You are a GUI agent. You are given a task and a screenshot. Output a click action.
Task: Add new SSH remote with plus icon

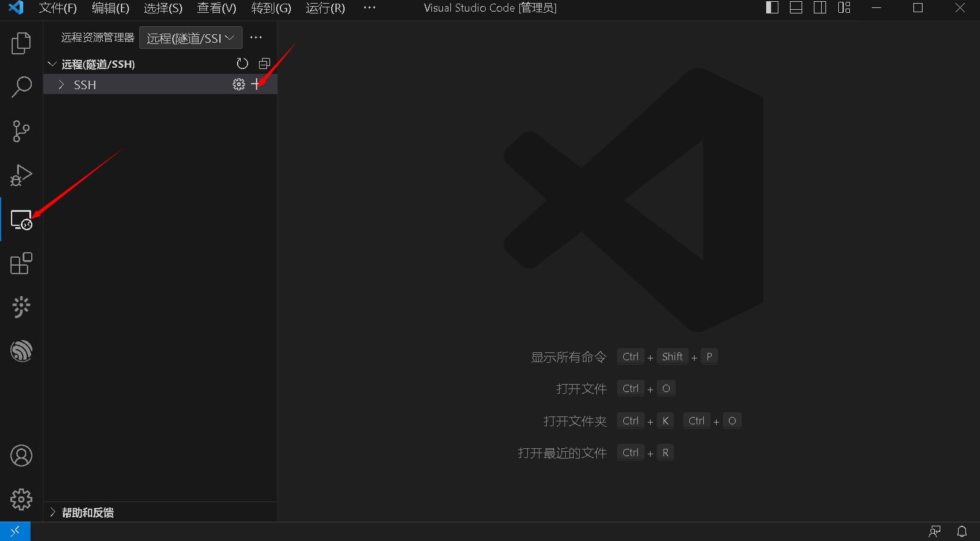pos(256,85)
